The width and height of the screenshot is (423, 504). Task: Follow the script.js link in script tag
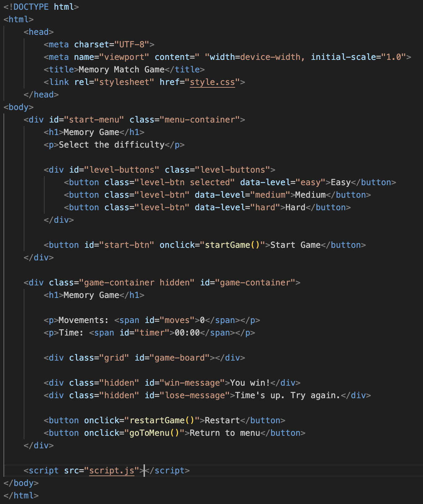(x=111, y=471)
